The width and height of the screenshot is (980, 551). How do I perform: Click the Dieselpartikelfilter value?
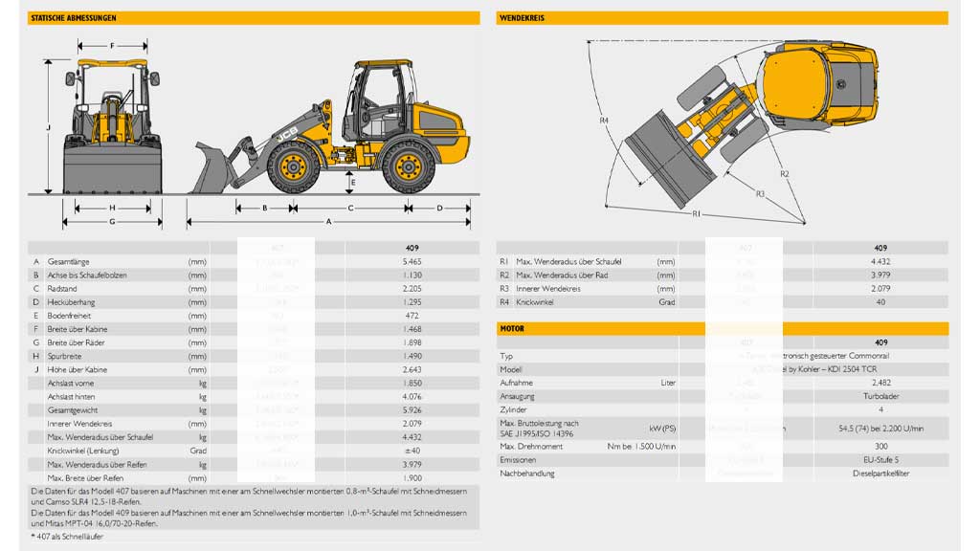pos(880,474)
